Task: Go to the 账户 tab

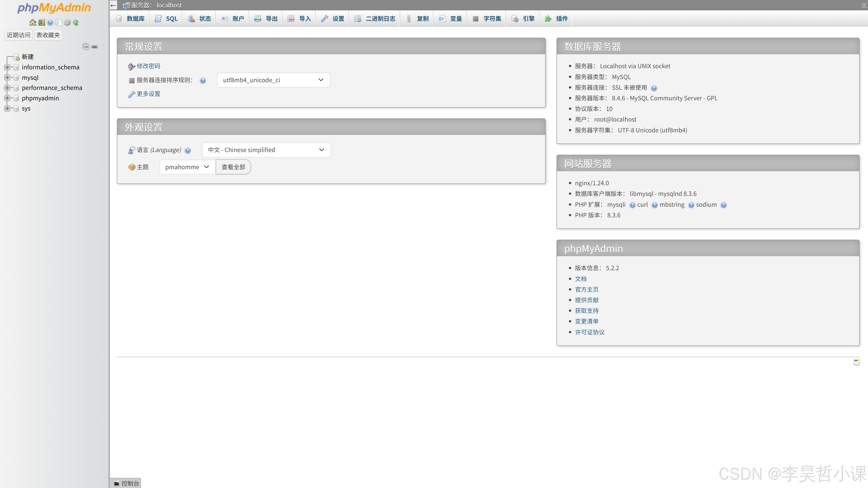Action: (233, 19)
